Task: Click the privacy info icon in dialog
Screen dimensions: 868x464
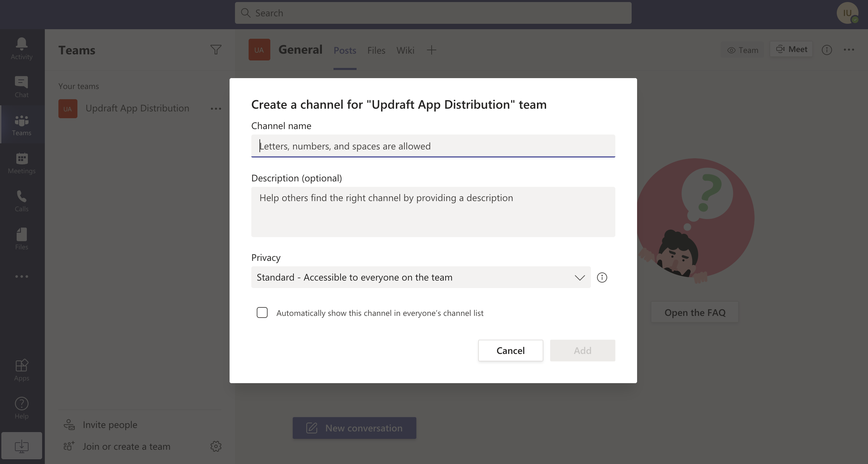Action: (x=602, y=278)
